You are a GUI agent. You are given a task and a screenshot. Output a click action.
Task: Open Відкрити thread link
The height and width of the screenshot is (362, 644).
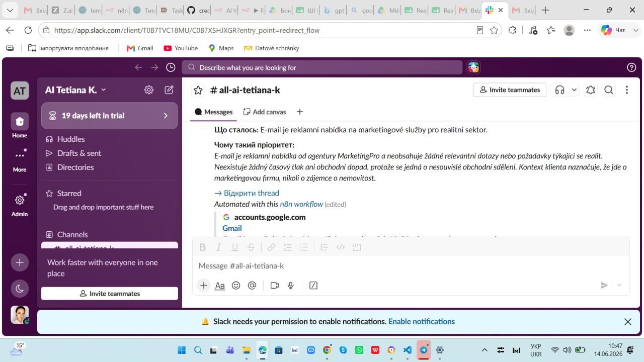(247, 193)
